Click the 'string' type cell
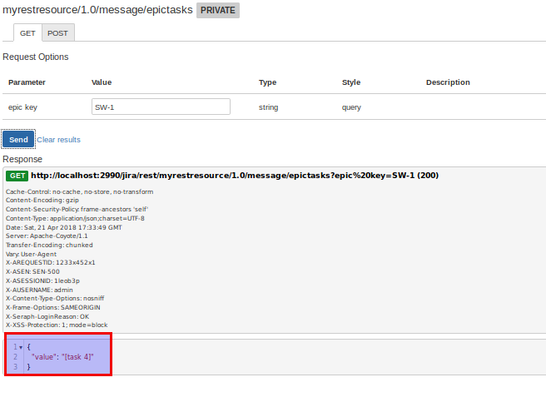The width and height of the screenshot is (546, 402). [268, 107]
